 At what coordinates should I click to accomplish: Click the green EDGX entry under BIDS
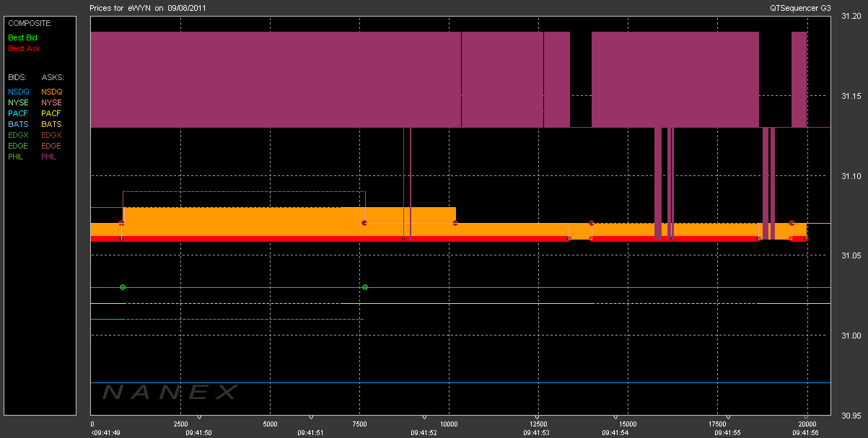pyautogui.click(x=19, y=135)
